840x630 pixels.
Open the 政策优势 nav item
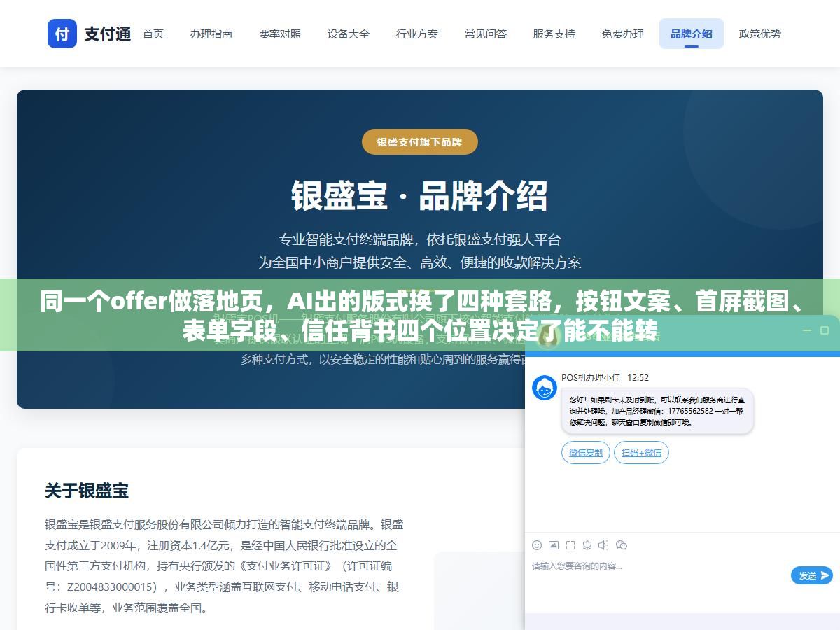click(760, 34)
